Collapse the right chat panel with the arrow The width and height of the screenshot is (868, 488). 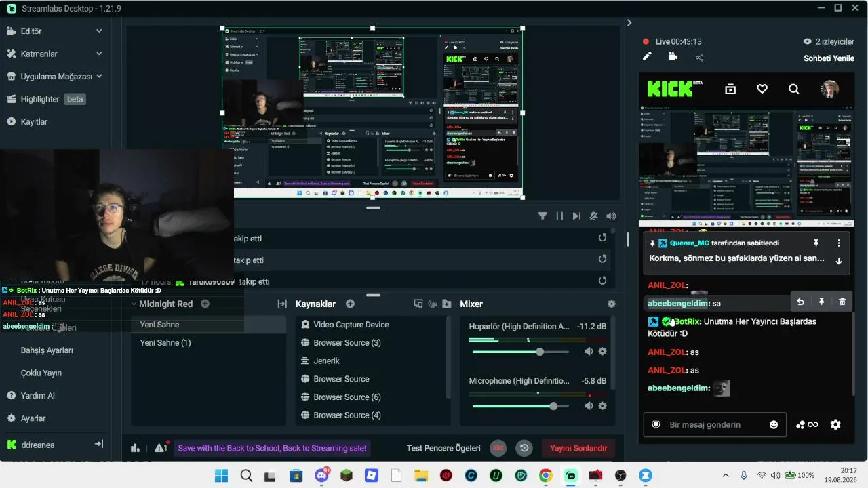(629, 22)
